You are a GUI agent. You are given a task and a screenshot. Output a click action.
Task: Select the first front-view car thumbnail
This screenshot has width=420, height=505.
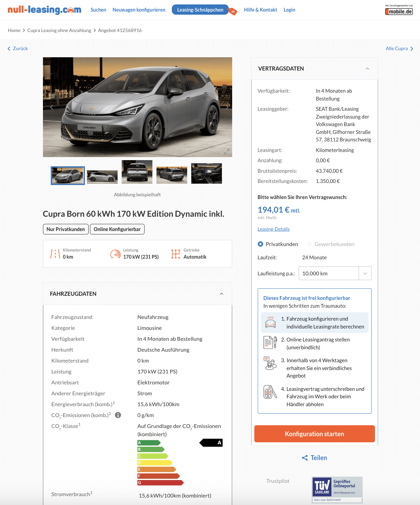point(68,175)
